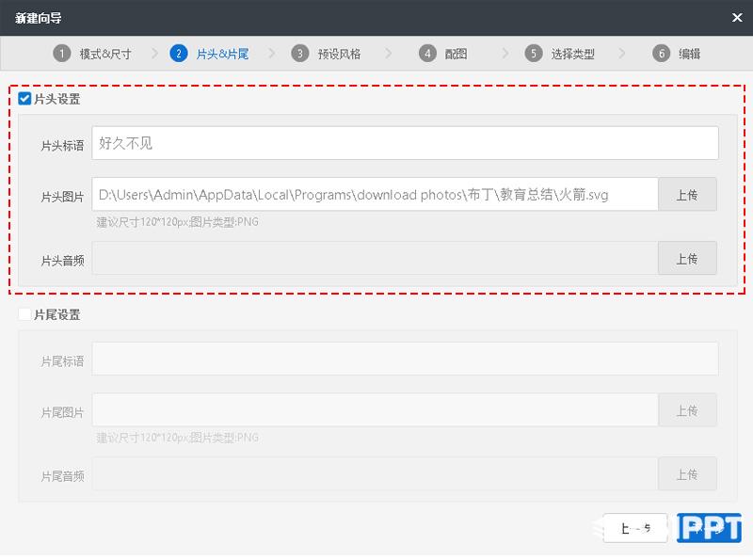Screen dimensions: 753x560
Task: Click the 片尾标语 text field
Action: [405, 359]
